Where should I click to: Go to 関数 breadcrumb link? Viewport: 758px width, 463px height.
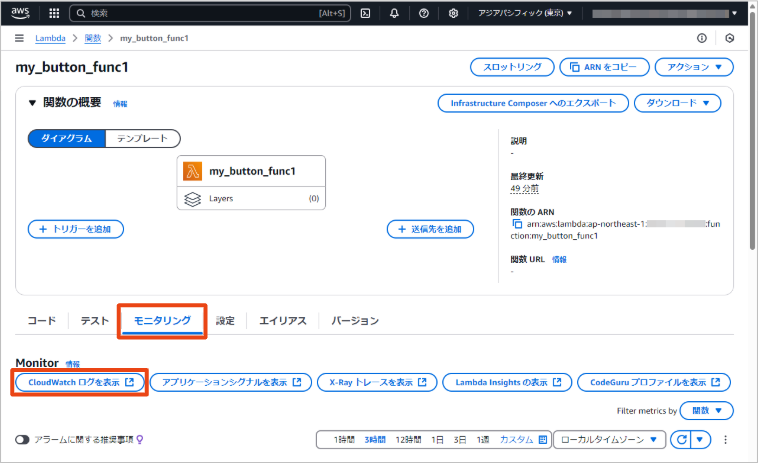point(93,38)
